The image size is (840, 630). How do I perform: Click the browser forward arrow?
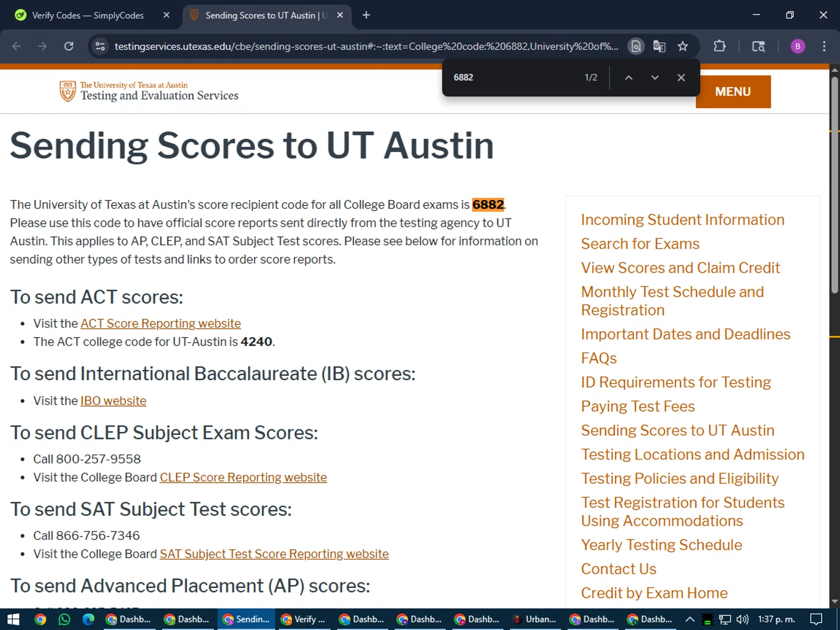[x=43, y=46]
